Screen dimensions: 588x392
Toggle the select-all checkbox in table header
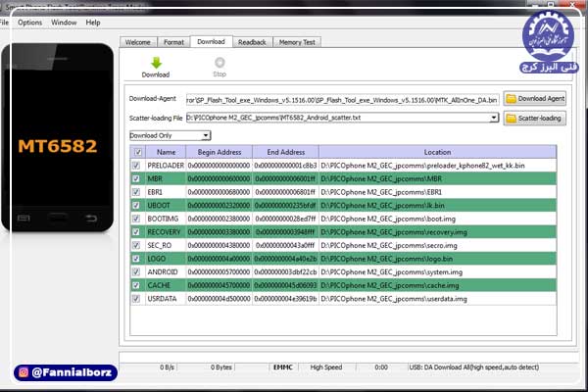(138, 152)
